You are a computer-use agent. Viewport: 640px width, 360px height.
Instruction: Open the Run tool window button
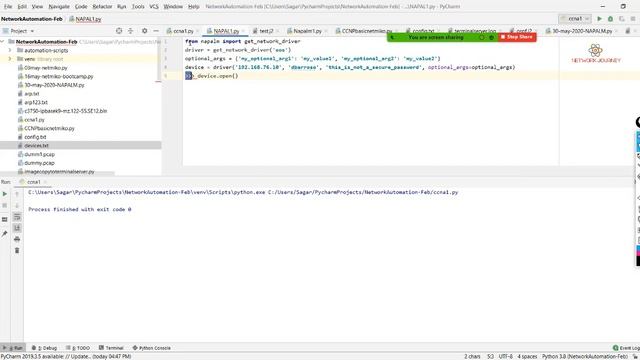[13, 348]
